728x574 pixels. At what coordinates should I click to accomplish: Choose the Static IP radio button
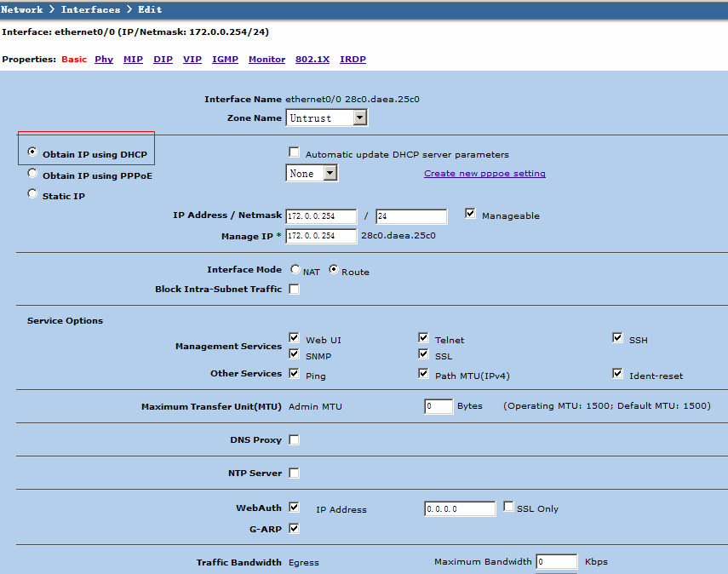(x=32, y=194)
